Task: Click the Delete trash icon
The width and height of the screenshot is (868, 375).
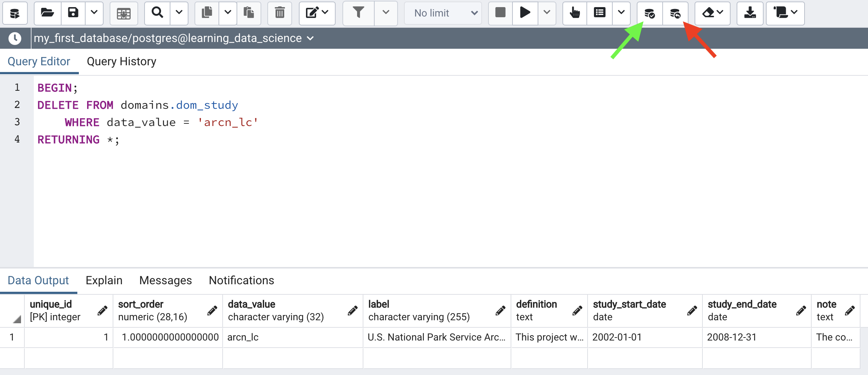Action: click(280, 13)
